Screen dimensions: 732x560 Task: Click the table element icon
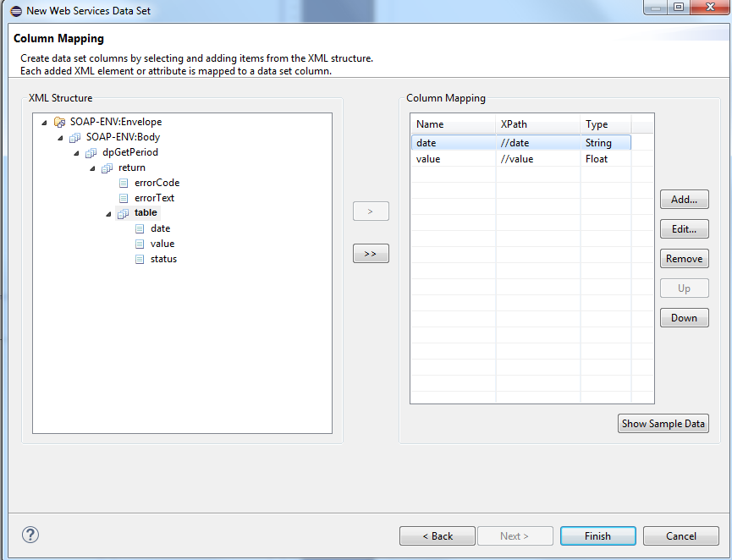[124, 214]
